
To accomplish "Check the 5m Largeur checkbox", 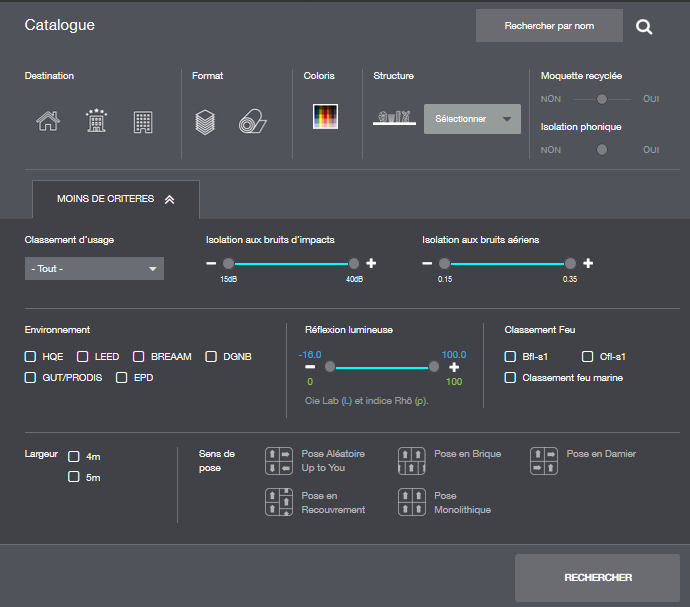I will pos(73,477).
